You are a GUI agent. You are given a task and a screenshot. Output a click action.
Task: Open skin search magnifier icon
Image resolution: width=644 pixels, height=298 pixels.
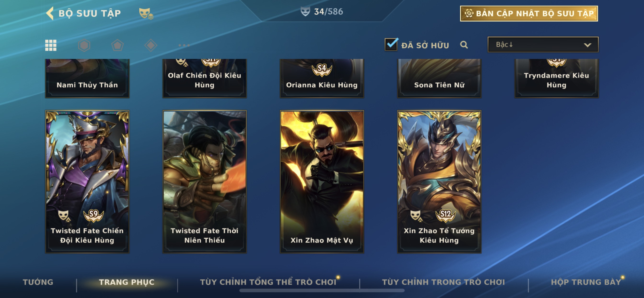(x=464, y=45)
